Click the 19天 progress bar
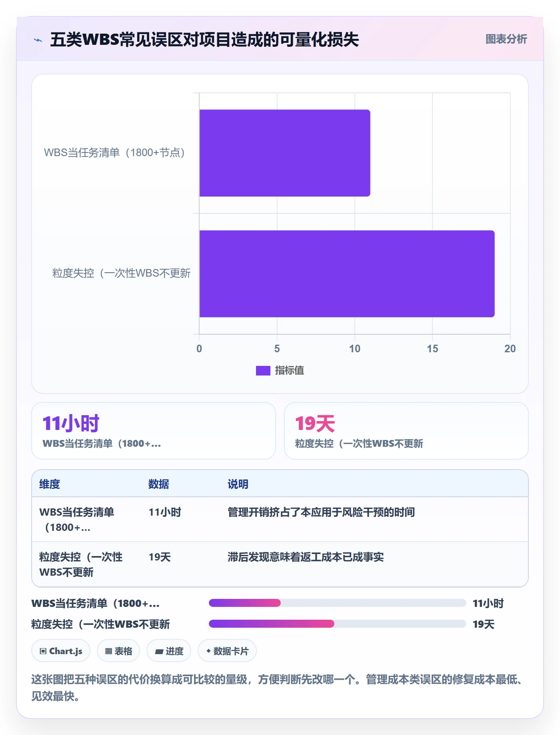Screen dimensions: 560x735 pos(337,624)
